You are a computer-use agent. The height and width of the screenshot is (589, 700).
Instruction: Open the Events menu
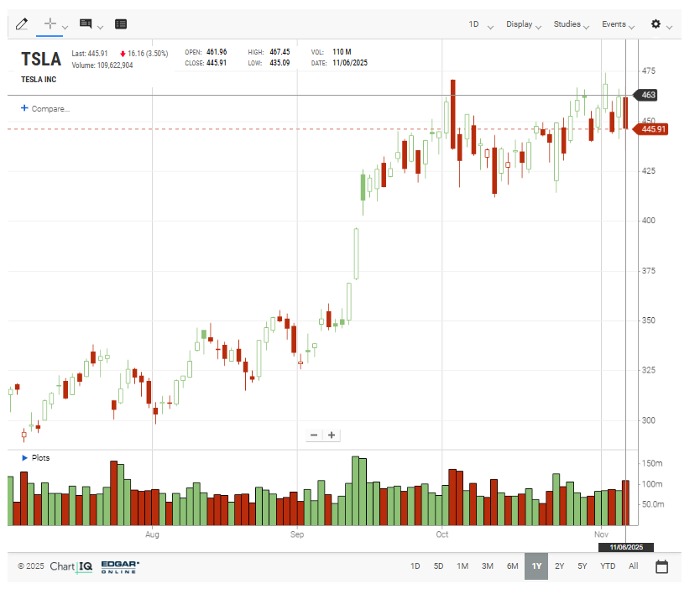click(618, 24)
